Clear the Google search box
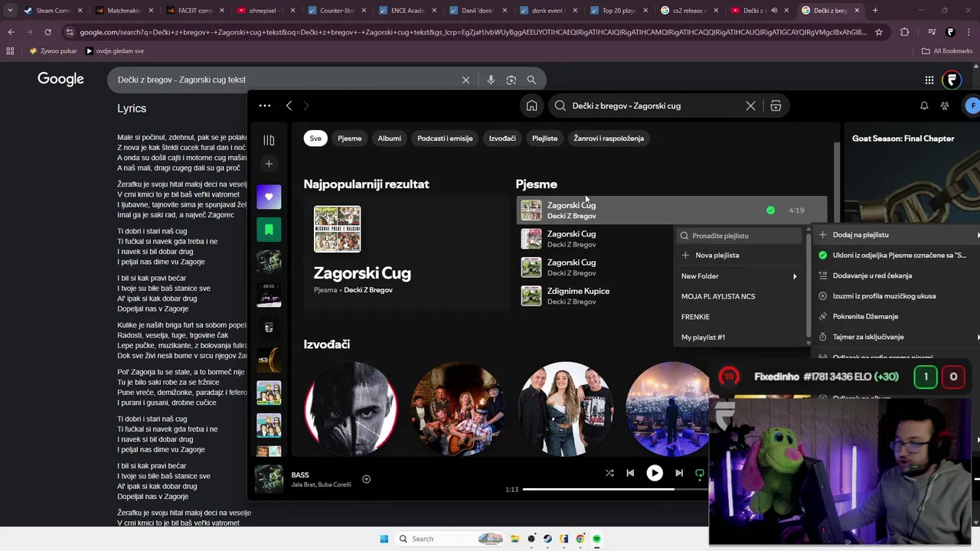Screen dimensions: 980x551 [x=465, y=80]
